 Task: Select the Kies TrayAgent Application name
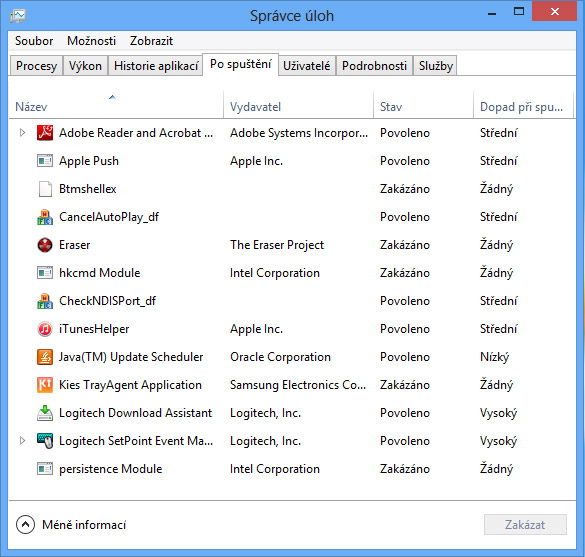click(130, 385)
